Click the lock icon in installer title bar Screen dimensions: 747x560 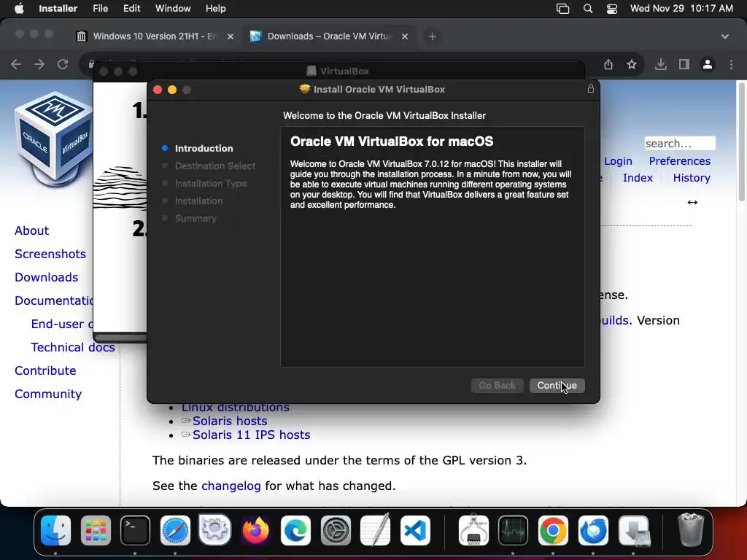coord(591,88)
